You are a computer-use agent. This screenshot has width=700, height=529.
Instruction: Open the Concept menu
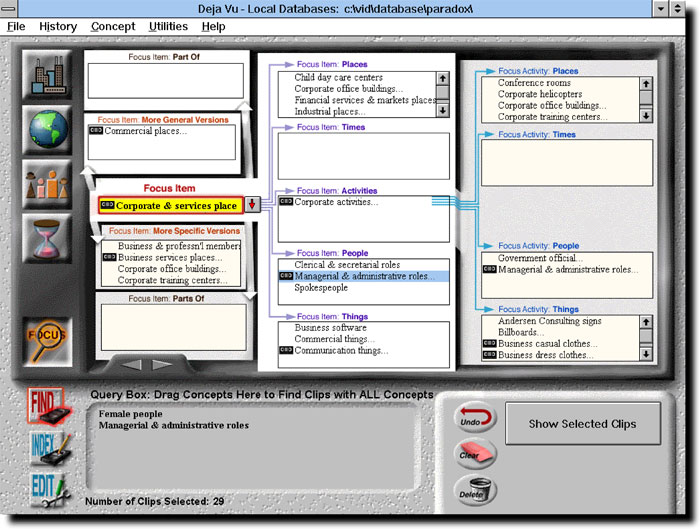[x=112, y=27]
